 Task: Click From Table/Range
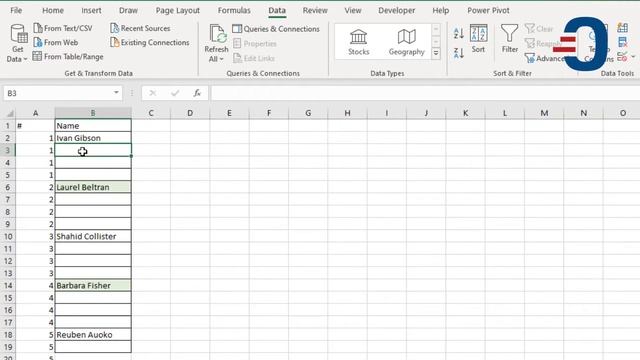[x=68, y=57]
